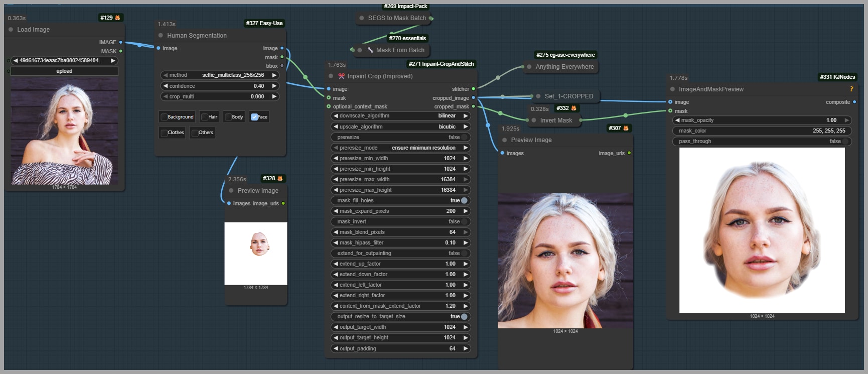The height and width of the screenshot is (374, 868).
Task: Toggle mask_fill_holes switch off
Action: click(464, 201)
